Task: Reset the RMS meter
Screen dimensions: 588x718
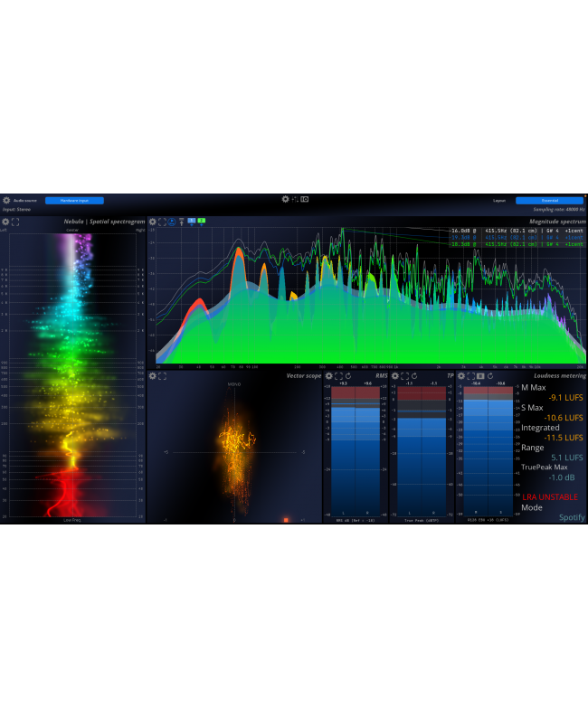Action: (x=348, y=376)
